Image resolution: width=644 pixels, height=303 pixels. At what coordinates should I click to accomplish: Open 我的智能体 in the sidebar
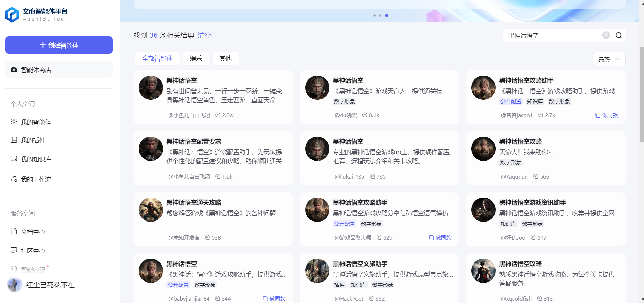coord(36,122)
